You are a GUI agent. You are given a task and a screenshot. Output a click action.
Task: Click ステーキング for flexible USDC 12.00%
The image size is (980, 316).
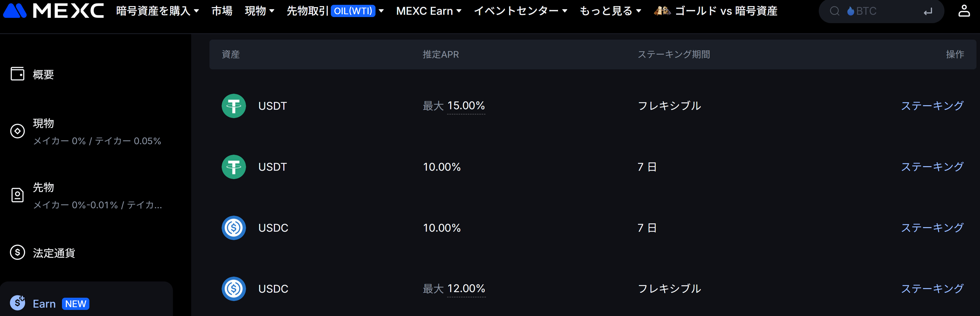tap(932, 289)
